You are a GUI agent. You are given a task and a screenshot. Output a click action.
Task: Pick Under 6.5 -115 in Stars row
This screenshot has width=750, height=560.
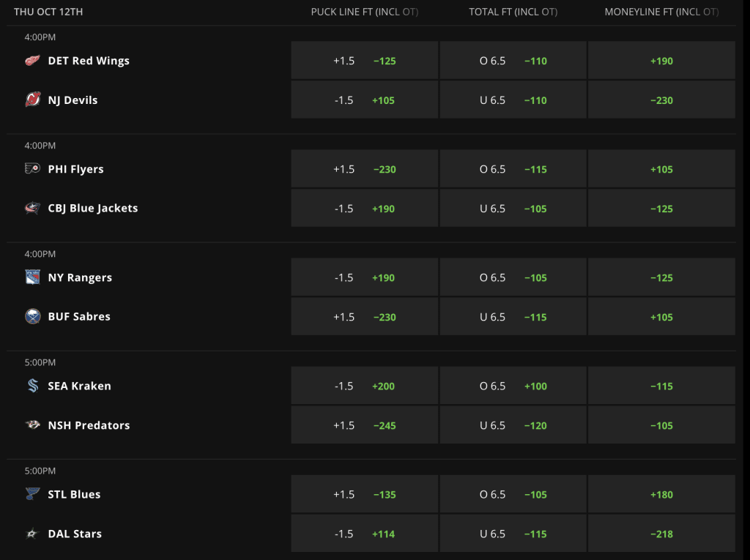point(513,533)
